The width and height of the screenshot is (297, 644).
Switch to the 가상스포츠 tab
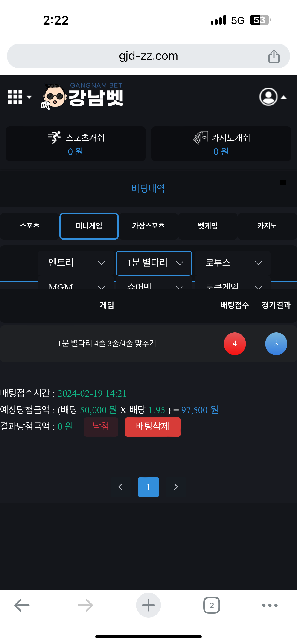(148, 226)
